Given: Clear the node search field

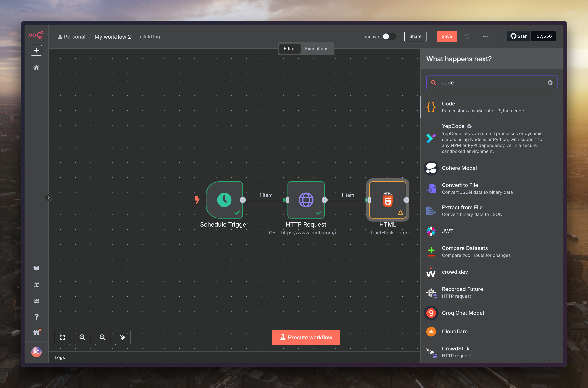Looking at the screenshot, I should [x=550, y=83].
